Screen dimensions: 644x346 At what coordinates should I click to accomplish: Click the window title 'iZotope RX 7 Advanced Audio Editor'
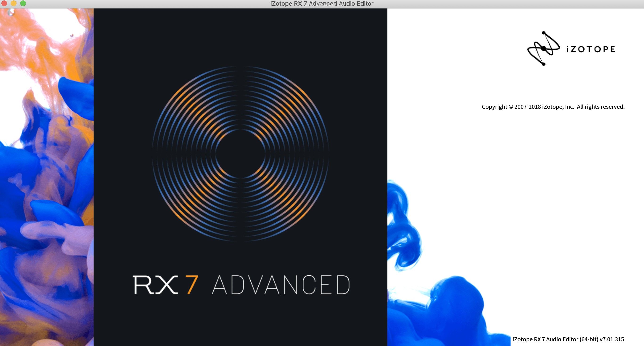click(322, 4)
